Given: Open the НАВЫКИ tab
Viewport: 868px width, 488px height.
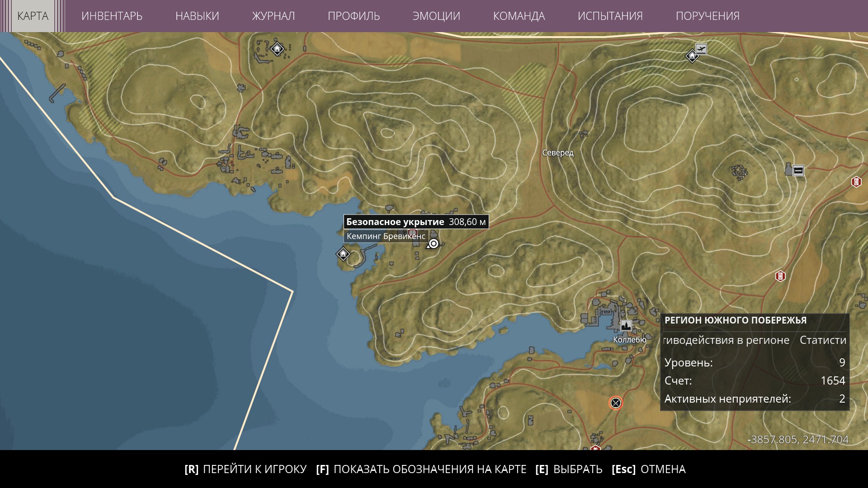Looking at the screenshot, I should click(x=197, y=16).
